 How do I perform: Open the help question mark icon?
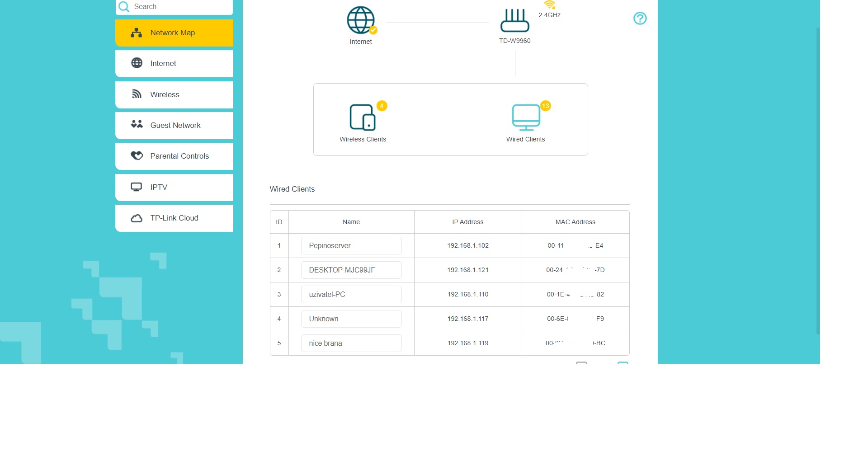pos(640,19)
